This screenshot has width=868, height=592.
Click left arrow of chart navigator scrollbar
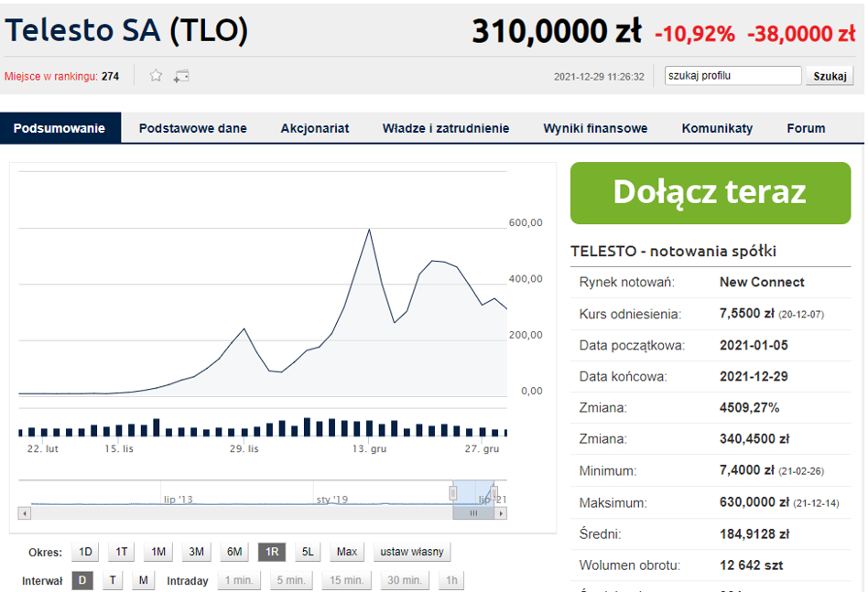[x=25, y=513]
